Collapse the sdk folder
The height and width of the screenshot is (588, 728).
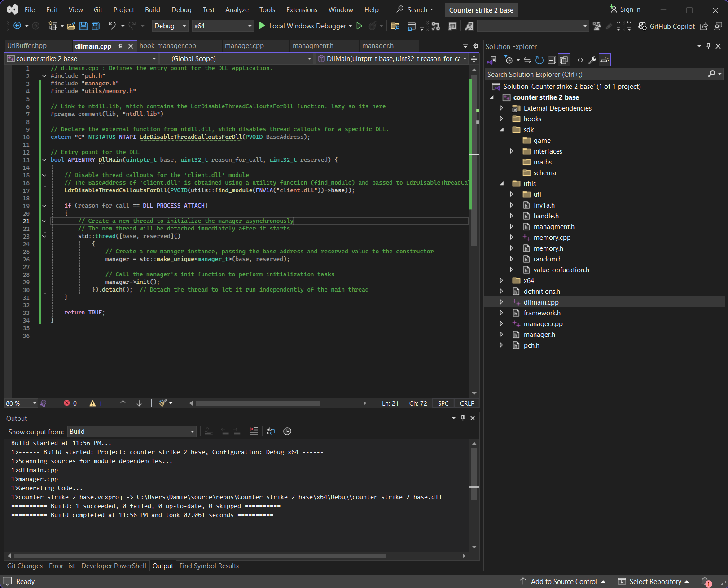coord(502,130)
